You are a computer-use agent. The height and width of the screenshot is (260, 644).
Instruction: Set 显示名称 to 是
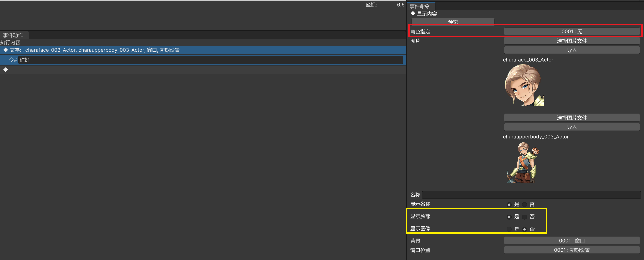point(509,205)
